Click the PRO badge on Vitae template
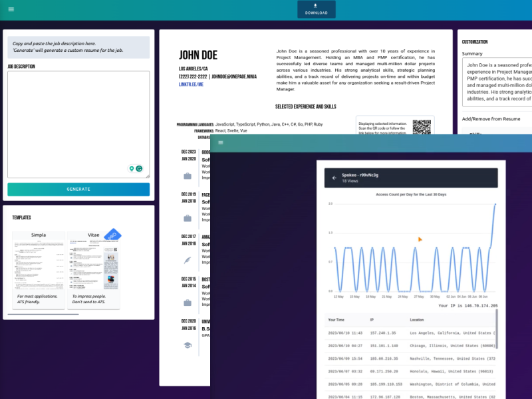This screenshot has width=532, height=399. [112, 235]
